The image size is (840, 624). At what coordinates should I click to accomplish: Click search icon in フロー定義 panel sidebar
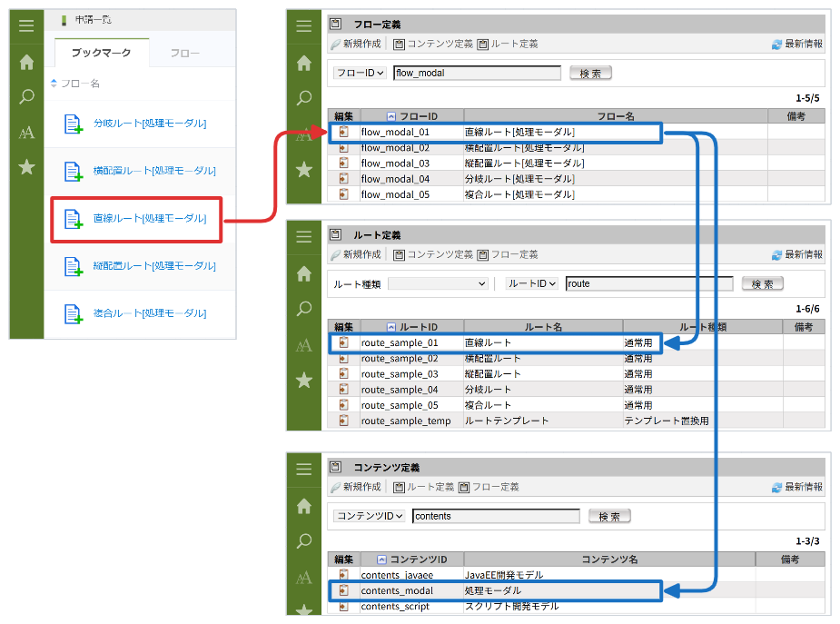pyautogui.click(x=303, y=98)
